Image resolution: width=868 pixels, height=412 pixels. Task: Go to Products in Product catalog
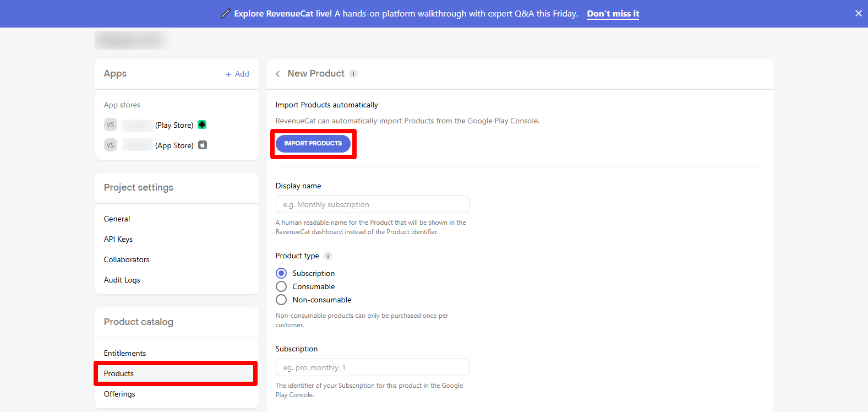point(176,373)
